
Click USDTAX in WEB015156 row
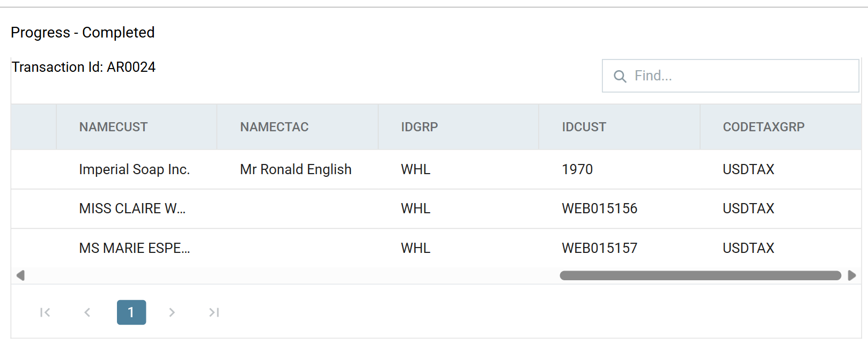tap(748, 208)
